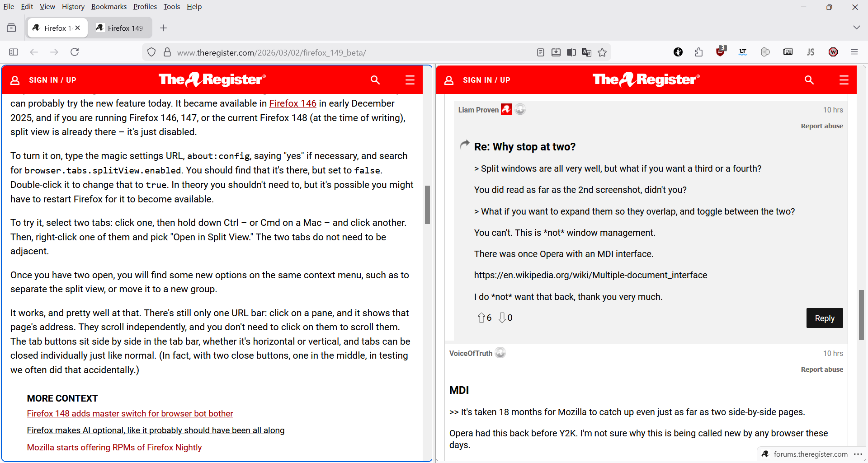Reply to Liam Proven's comment
Image resolution: width=868 pixels, height=463 pixels.
click(824, 318)
